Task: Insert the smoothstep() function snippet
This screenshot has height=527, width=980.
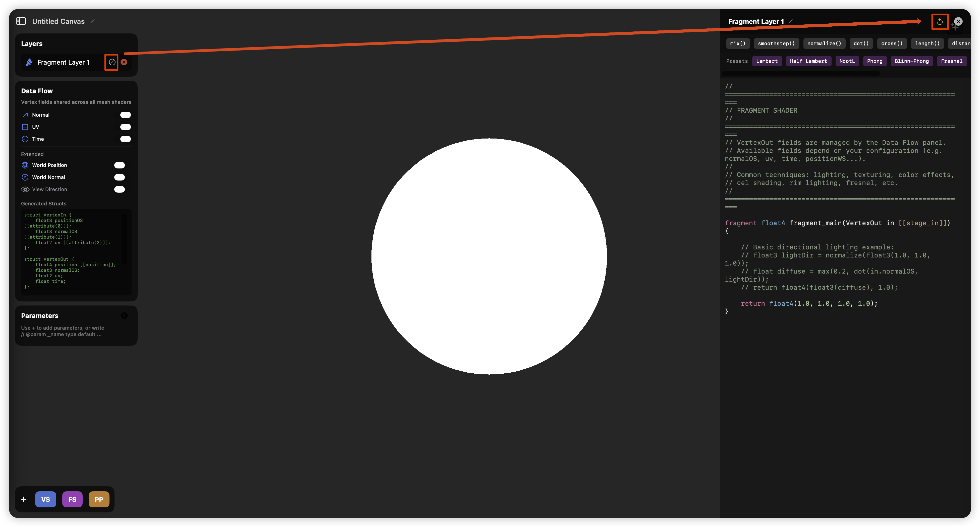Action: [776, 43]
